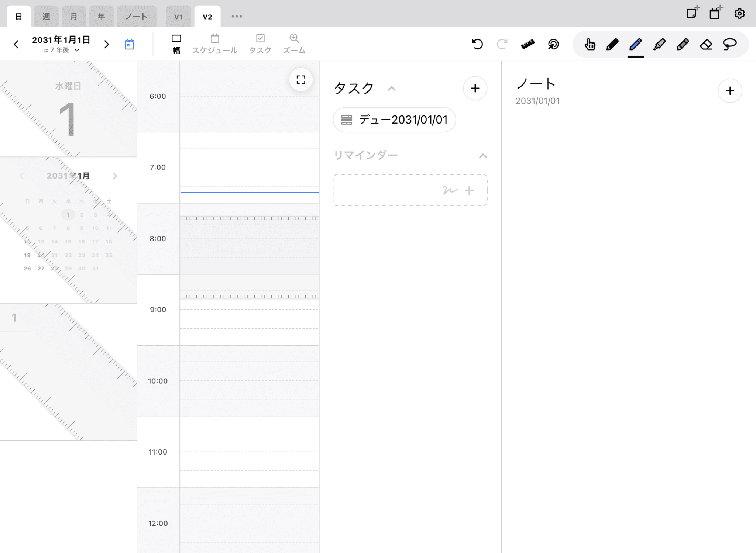
Task: Select the pointer/touch tool
Action: pos(590,44)
